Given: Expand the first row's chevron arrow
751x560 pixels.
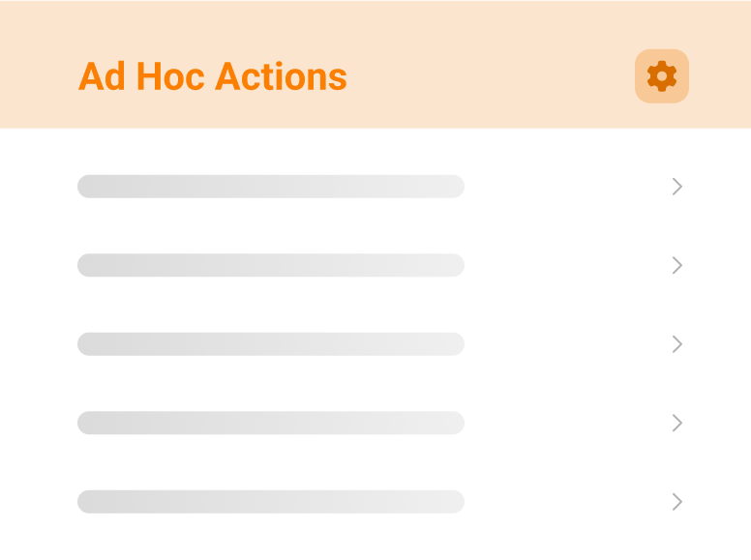Looking at the screenshot, I should pos(677,187).
